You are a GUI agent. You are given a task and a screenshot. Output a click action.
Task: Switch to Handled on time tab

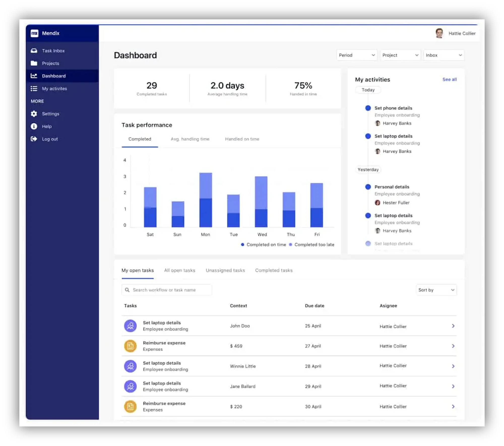242,139
